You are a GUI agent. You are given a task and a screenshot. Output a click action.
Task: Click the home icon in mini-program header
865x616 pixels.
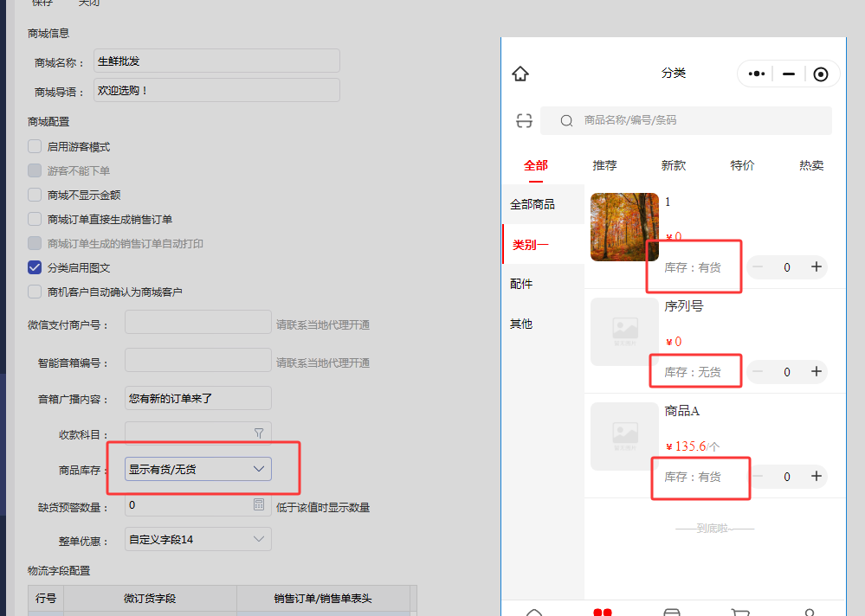[520, 74]
